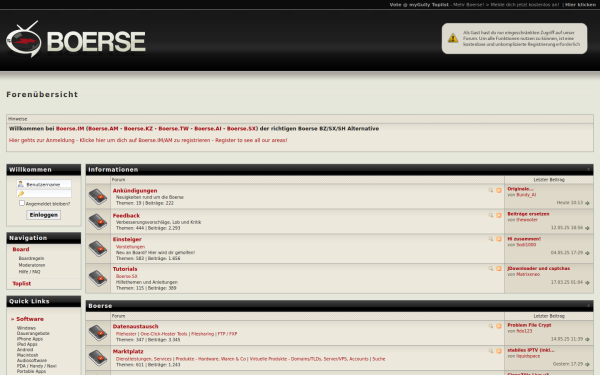Collapse the Informationen category
This screenshot has height=375, width=600.
[588, 169]
